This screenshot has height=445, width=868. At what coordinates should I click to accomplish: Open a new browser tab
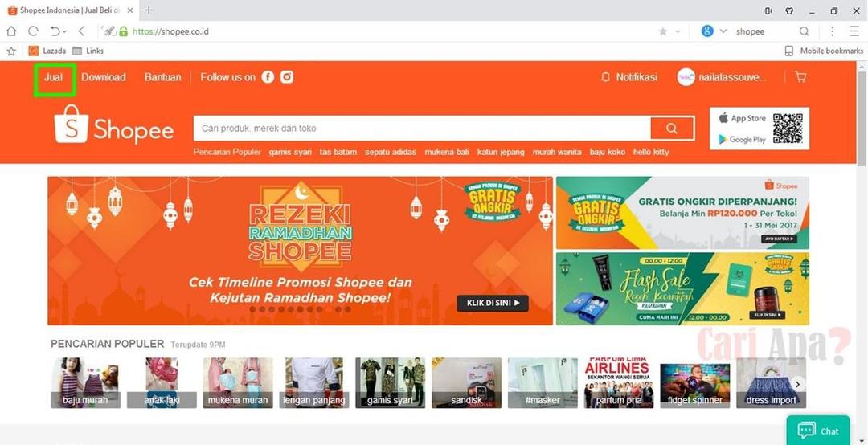click(x=149, y=10)
